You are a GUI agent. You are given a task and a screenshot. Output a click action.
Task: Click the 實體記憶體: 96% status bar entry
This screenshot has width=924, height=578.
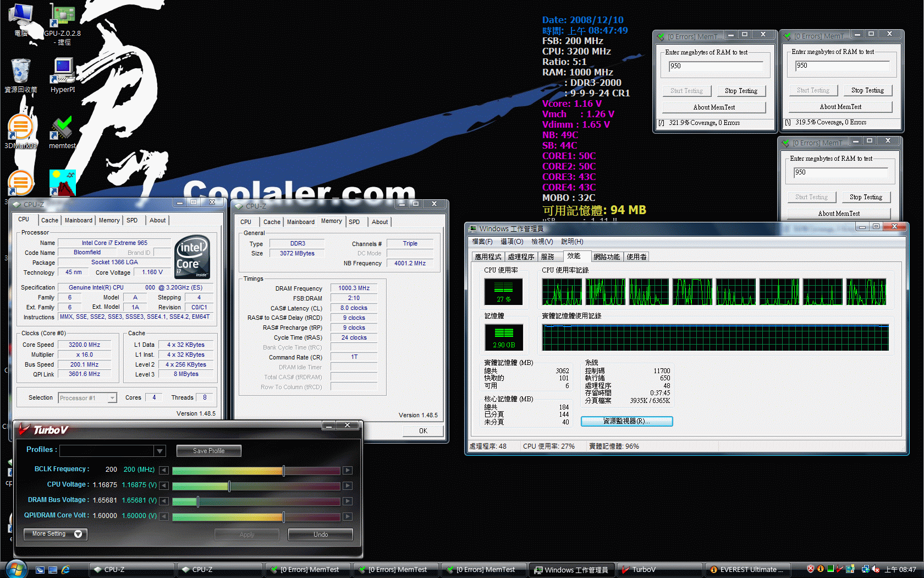(x=614, y=446)
